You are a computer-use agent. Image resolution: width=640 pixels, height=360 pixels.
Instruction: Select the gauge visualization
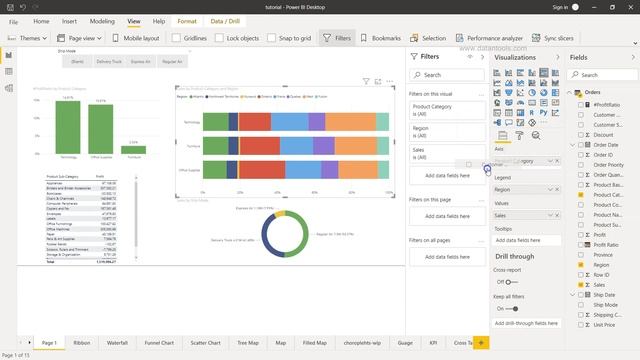tap(520, 102)
